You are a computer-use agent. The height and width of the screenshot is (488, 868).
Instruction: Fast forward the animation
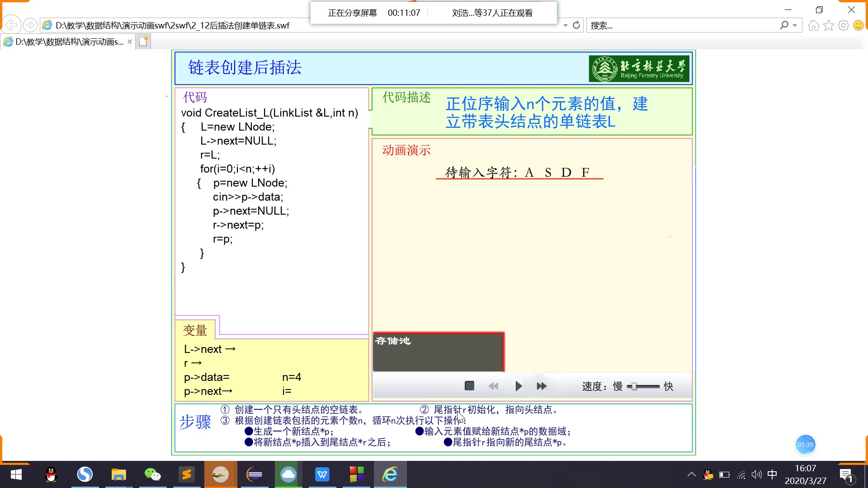pos(542,386)
